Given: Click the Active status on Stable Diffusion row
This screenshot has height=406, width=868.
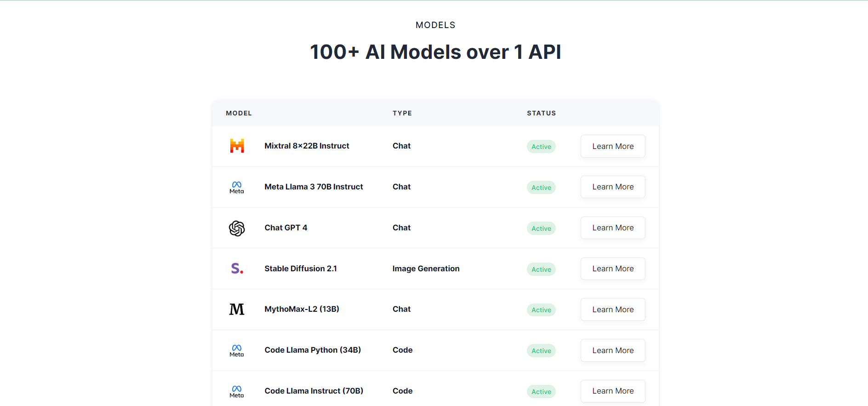Looking at the screenshot, I should tap(541, 269).
